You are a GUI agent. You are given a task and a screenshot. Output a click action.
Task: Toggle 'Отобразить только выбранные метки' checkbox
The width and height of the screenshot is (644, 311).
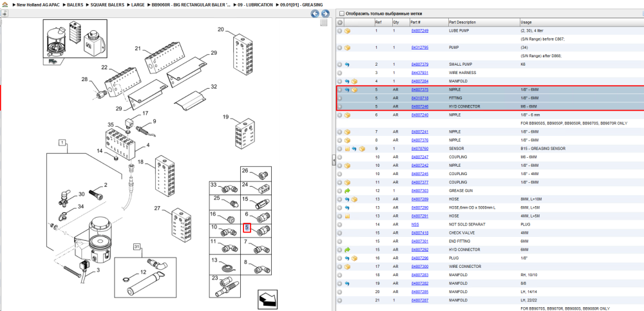point(341,14)
